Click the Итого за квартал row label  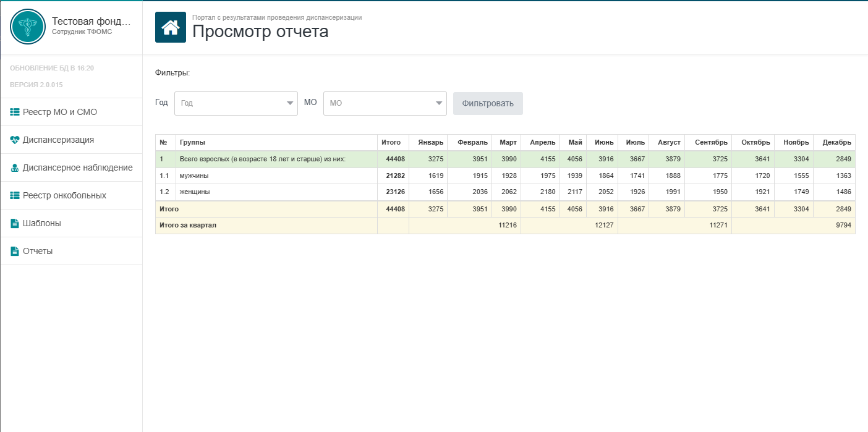click(x=188, y=226)
